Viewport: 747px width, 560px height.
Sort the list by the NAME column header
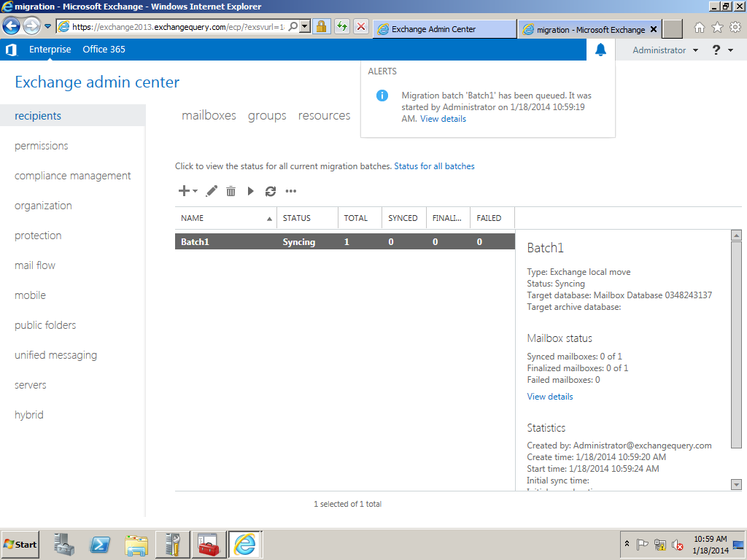click(x=193, y=218)
